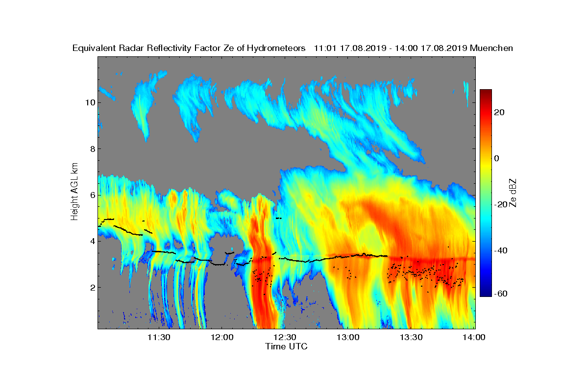This screenshot has height=392, width=588.
Task: Click the 12:00 time tick label
Action: pyautogui.click(x=222, y=338)
